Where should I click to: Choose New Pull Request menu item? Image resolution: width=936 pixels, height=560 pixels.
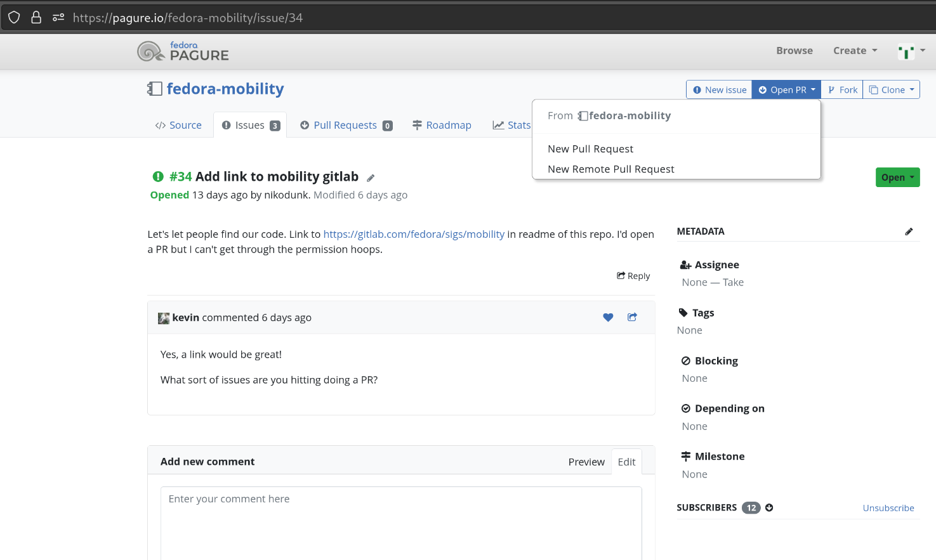pos(591,149)
